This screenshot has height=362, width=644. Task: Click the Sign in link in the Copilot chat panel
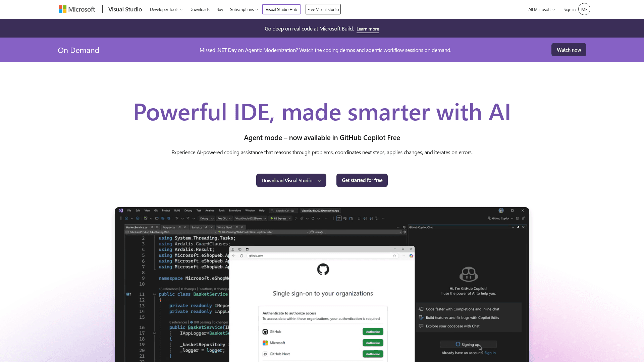tap(490, 353)
